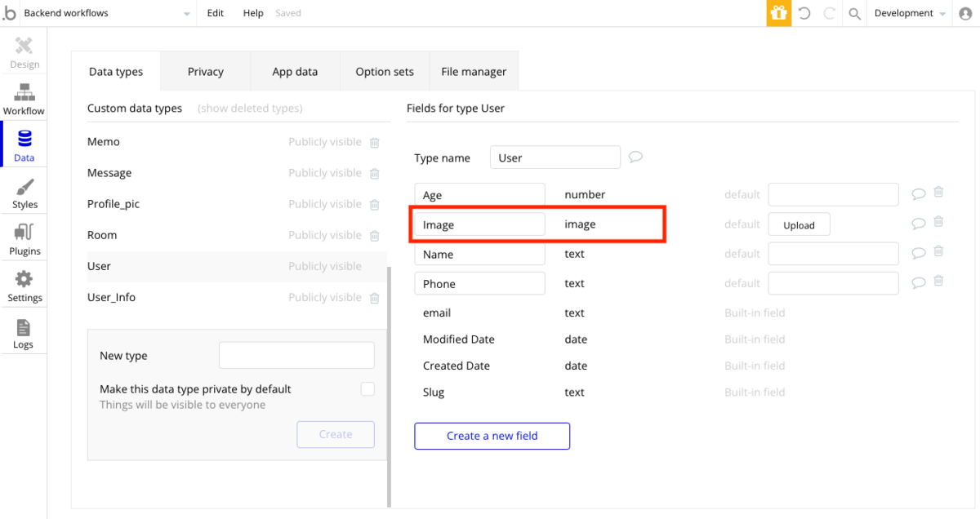Viewport: 980px width, 519px height.
Task: Switch to the Privacy tab
Action: tap(205, 72)
